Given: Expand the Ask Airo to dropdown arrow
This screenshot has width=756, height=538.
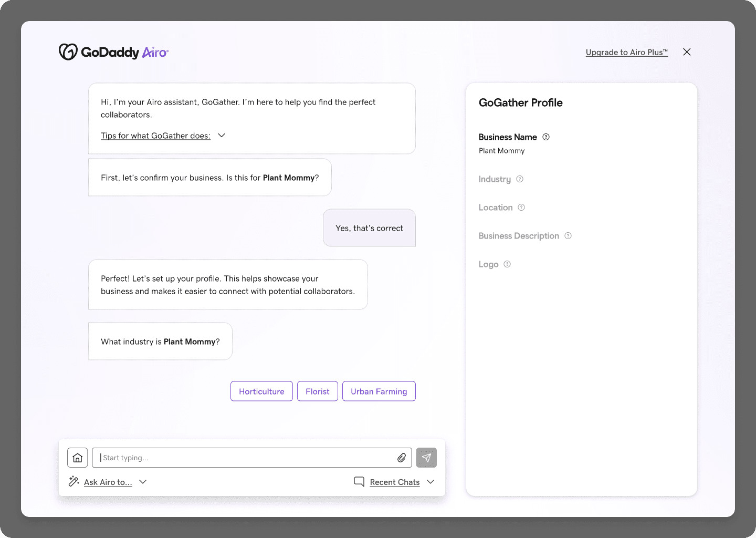Looking at the screenshot, I should [143, 482].
